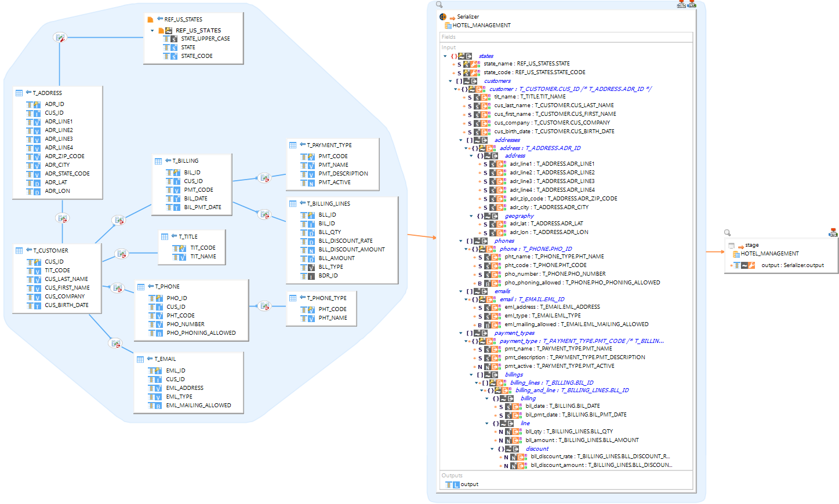
Task: Click the LOAD badge atop the Serializer panel
Action: (x=680, y=5)
